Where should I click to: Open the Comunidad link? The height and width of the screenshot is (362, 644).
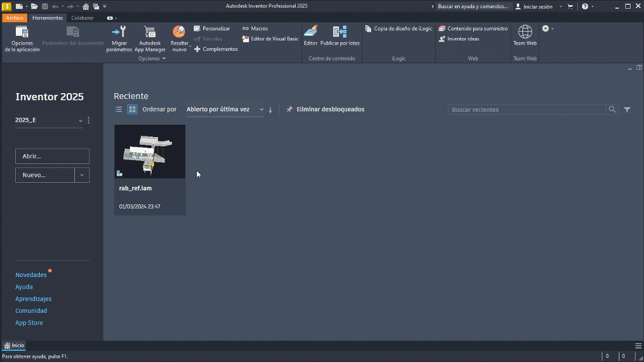[x=31, y=310]
